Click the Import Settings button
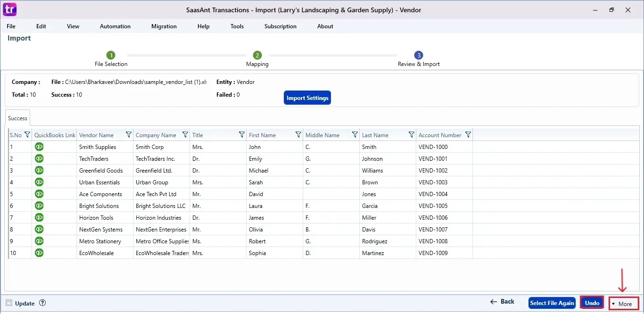Screen dimensions: 644x314 click(307, 98)
